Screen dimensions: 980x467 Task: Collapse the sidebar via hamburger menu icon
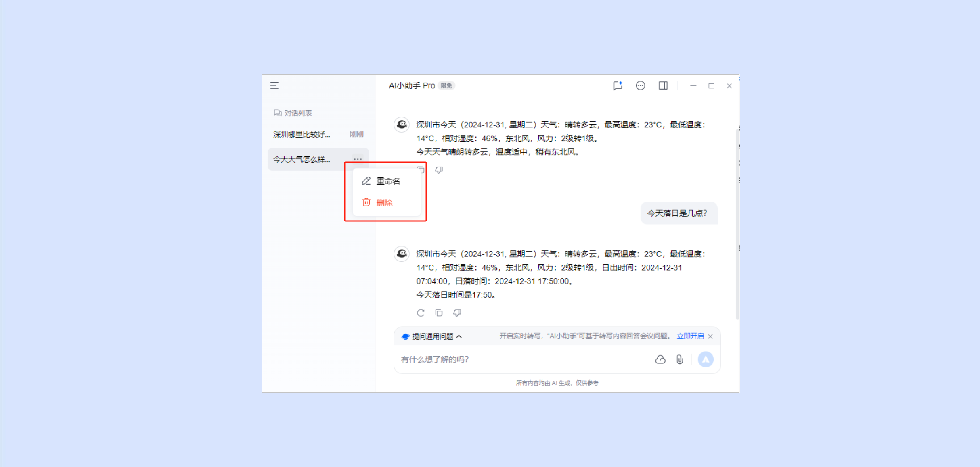pos(274,85)
